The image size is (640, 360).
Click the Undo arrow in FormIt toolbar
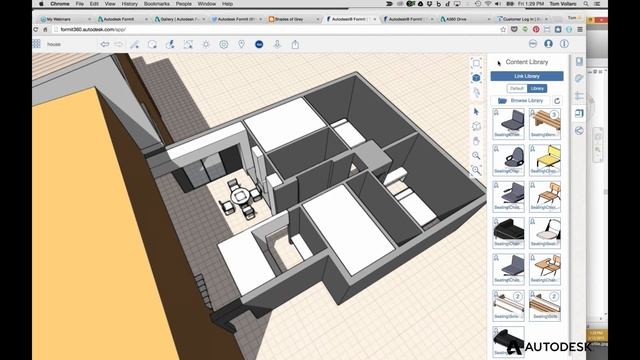point(105,44)
